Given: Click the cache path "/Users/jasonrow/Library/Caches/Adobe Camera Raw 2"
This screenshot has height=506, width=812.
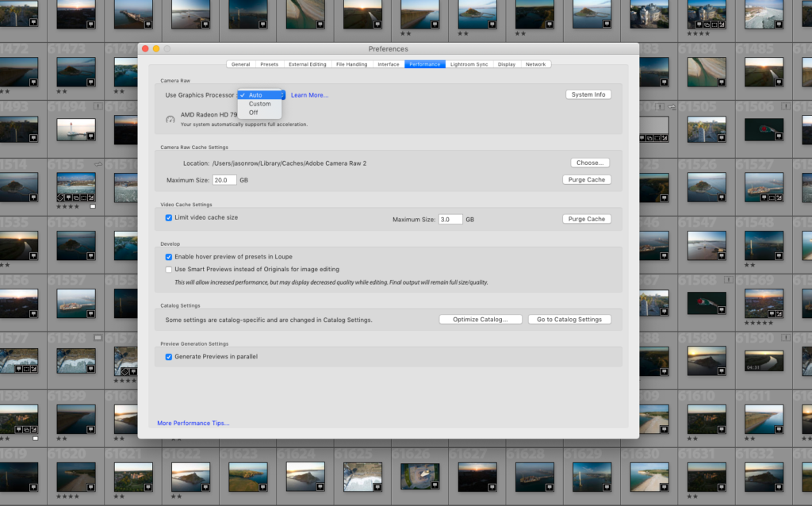Looking at the screenshot, I should (289, 163).
